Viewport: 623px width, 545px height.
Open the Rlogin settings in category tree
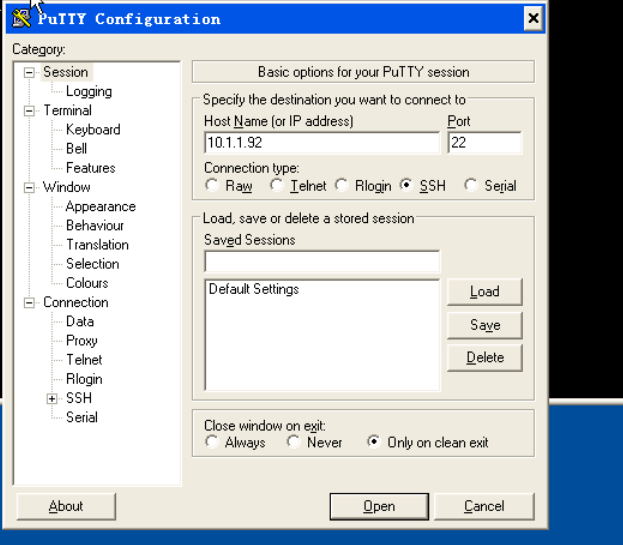point(84,379)
